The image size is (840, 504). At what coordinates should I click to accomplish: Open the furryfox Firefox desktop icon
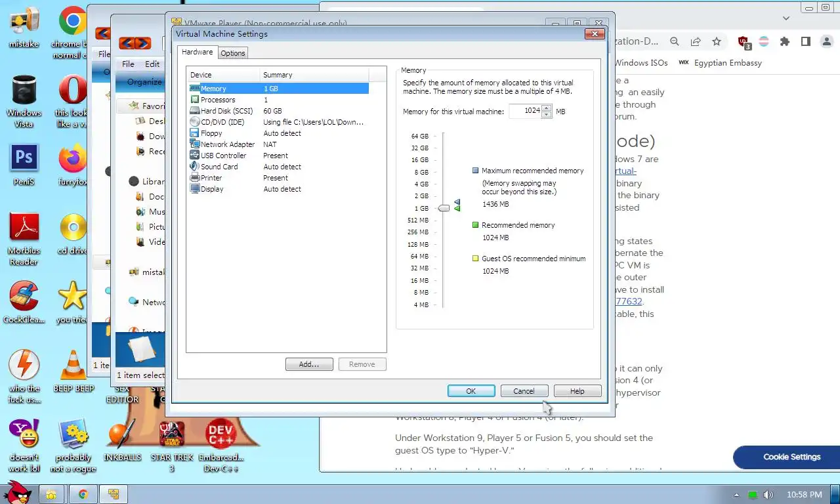[x=73, y=164]
